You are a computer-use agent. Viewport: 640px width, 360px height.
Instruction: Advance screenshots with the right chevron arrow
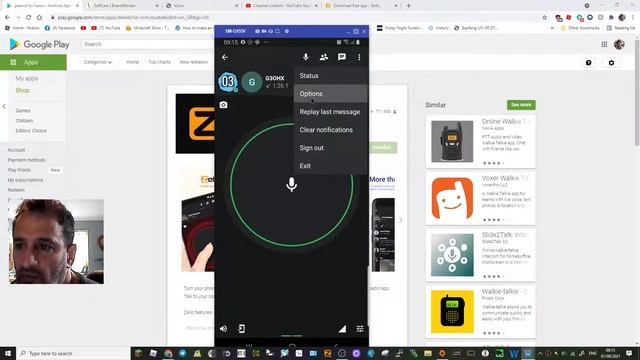click(400, 220)
